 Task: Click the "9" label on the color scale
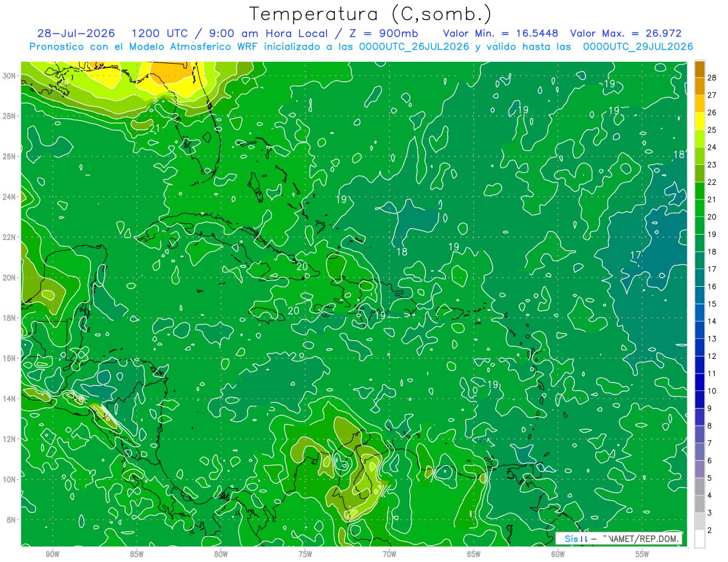point(710,409)
